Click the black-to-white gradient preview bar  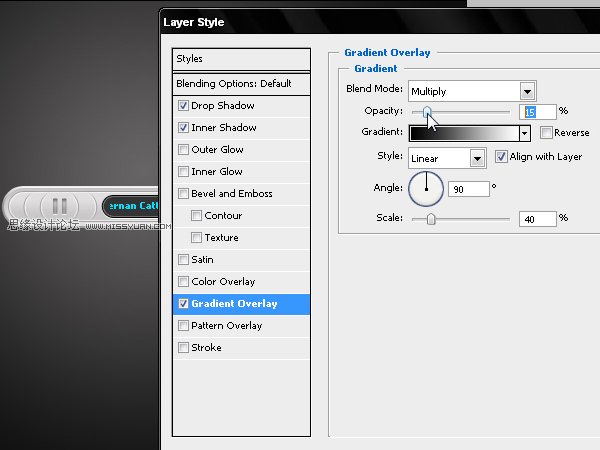point(464,134)
